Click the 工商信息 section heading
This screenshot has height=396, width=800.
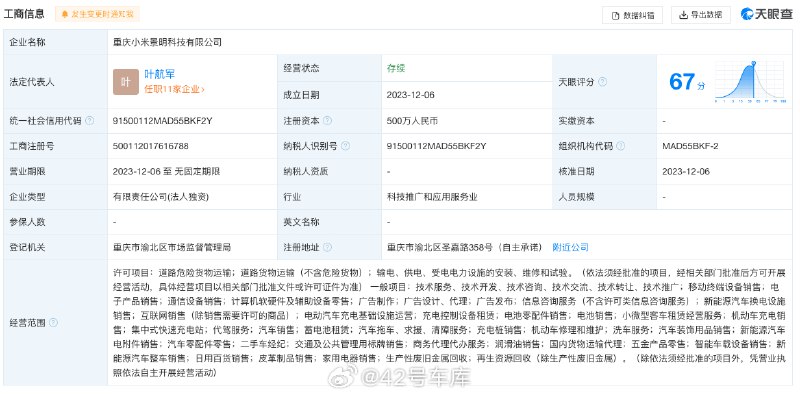pos(24,14)
